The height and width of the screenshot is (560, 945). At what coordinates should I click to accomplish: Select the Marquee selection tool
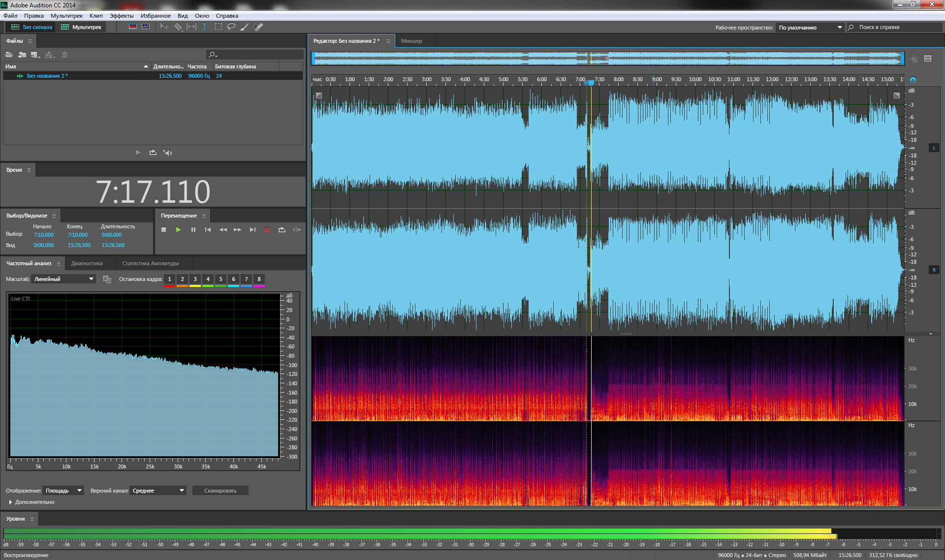218,27
